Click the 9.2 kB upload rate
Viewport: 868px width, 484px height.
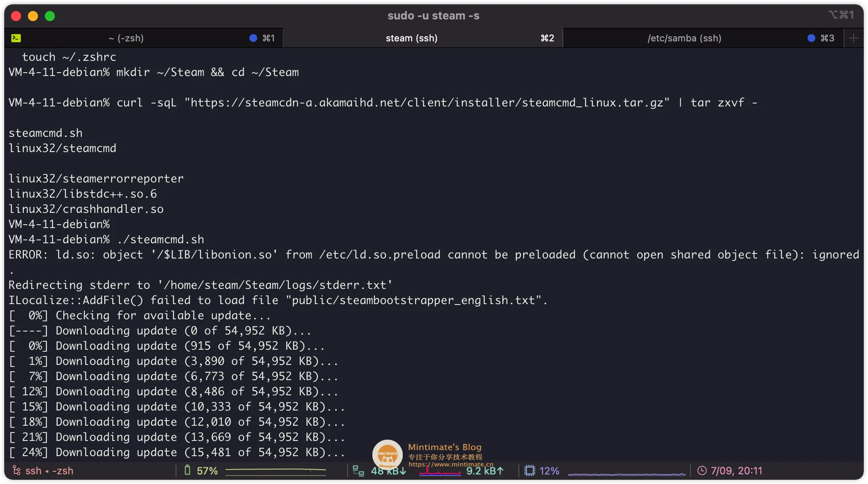[485, 471]
